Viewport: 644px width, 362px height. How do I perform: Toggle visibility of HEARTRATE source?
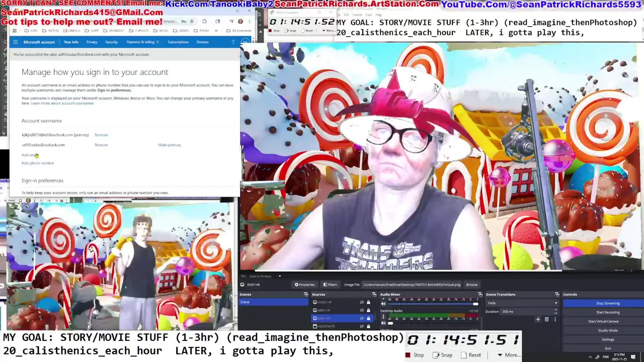[362, 326]
